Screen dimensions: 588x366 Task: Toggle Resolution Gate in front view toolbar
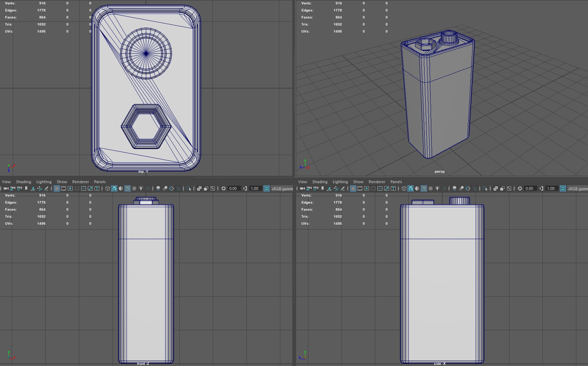coord(70,188)
